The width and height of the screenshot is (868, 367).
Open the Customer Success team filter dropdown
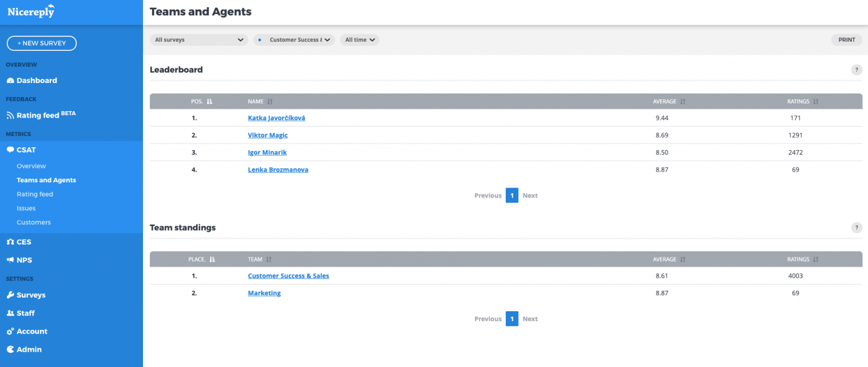[294, 40]
